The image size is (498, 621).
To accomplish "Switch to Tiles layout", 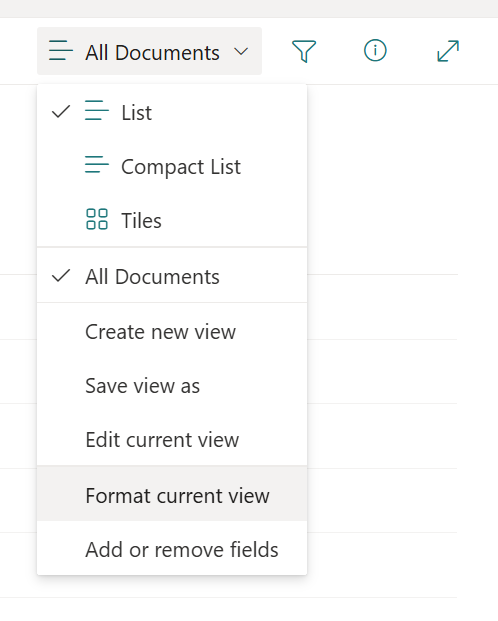I will click(x=172, y=220).
